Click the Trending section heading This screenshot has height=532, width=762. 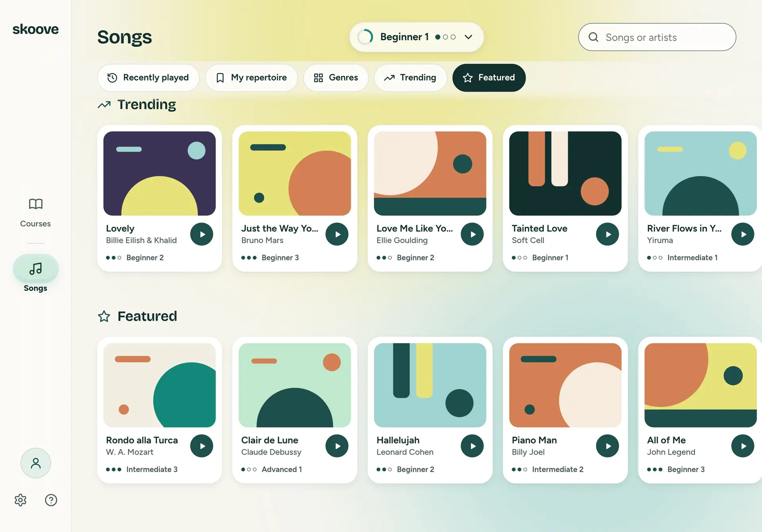pos(146,104)
